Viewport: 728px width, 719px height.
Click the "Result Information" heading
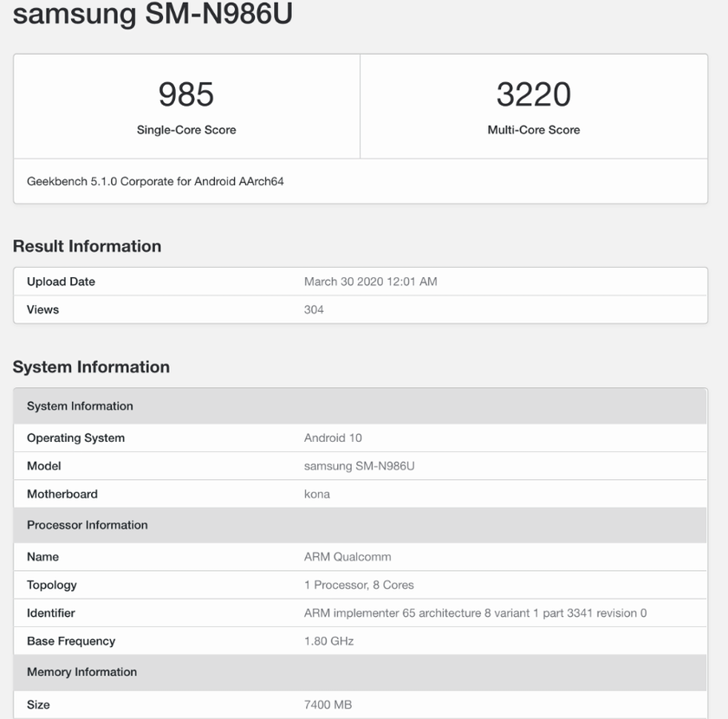coord(87,246)
